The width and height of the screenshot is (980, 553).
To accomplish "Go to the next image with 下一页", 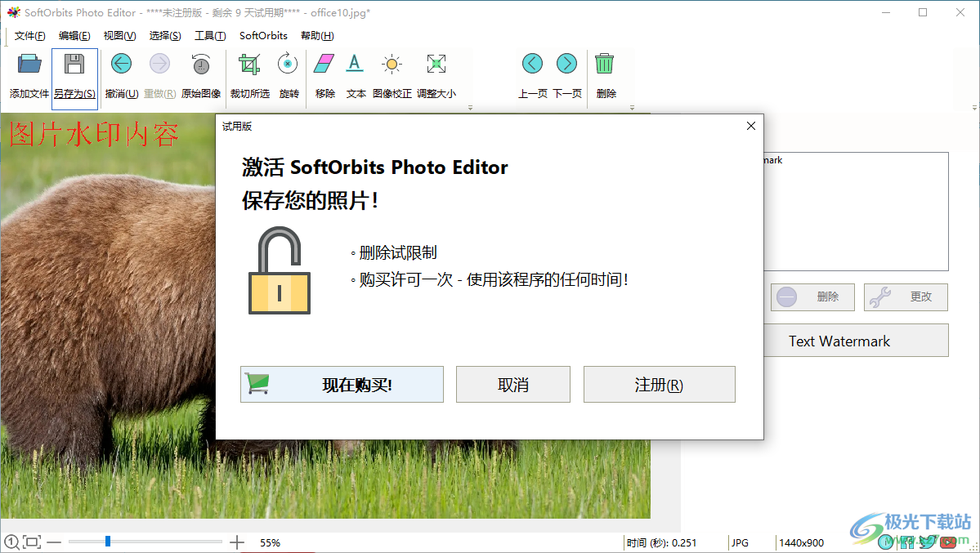I will pos(566,74).
